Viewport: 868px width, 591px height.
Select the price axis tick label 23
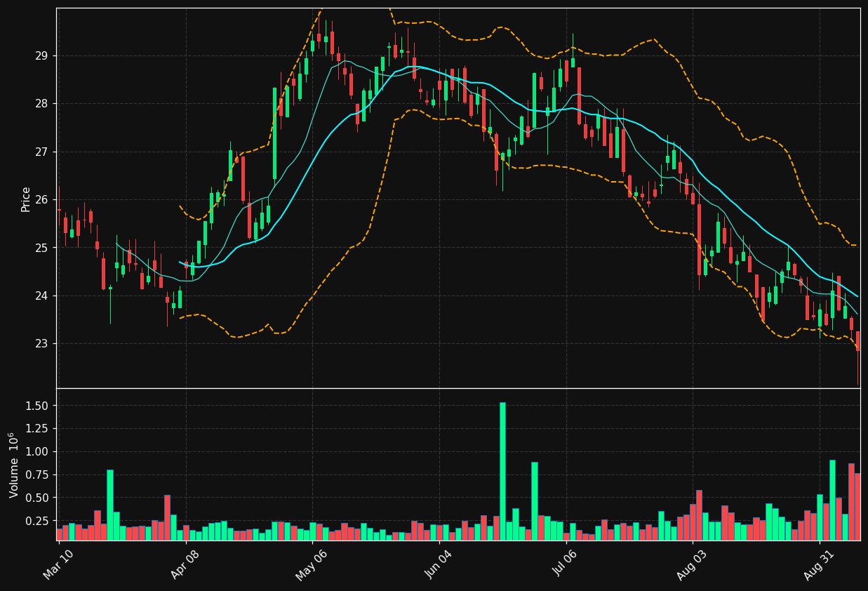pyautogui.click(x=44, y=343)
